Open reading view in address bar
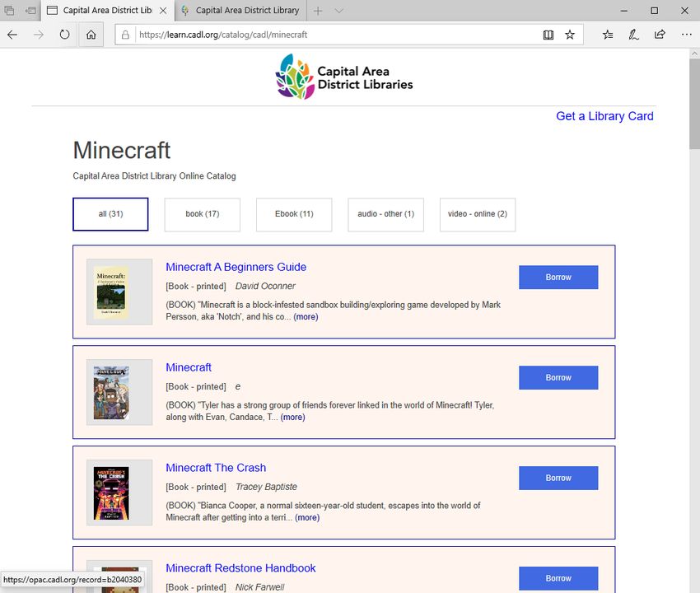Image resolution: width=700 pixels, height=593 pixels. (548, 35)
